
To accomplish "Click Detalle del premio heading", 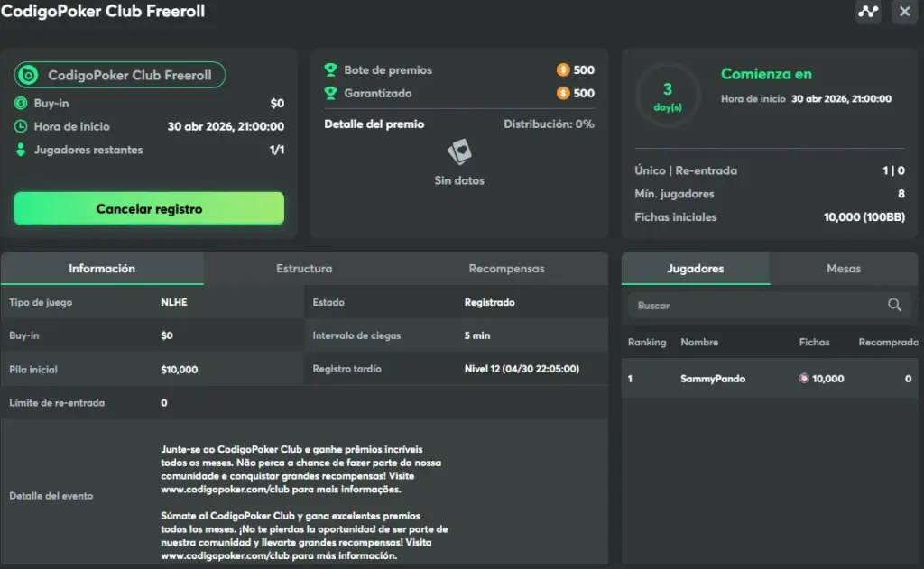I will 374,124.
